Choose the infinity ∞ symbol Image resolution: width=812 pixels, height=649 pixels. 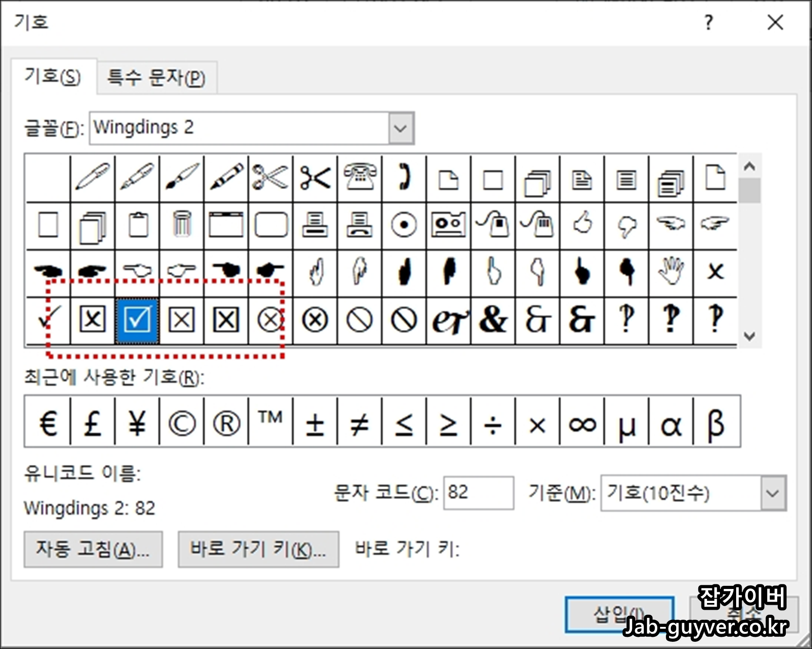point(582,422)
